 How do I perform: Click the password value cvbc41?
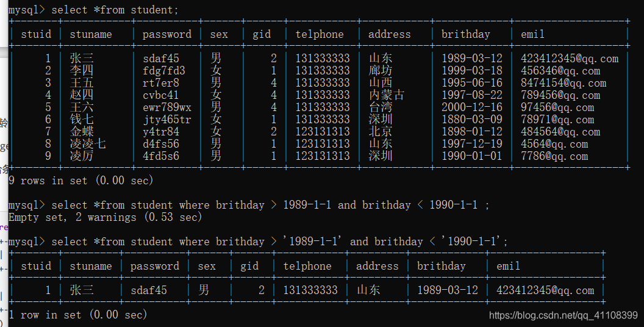(x=161, y=95)
